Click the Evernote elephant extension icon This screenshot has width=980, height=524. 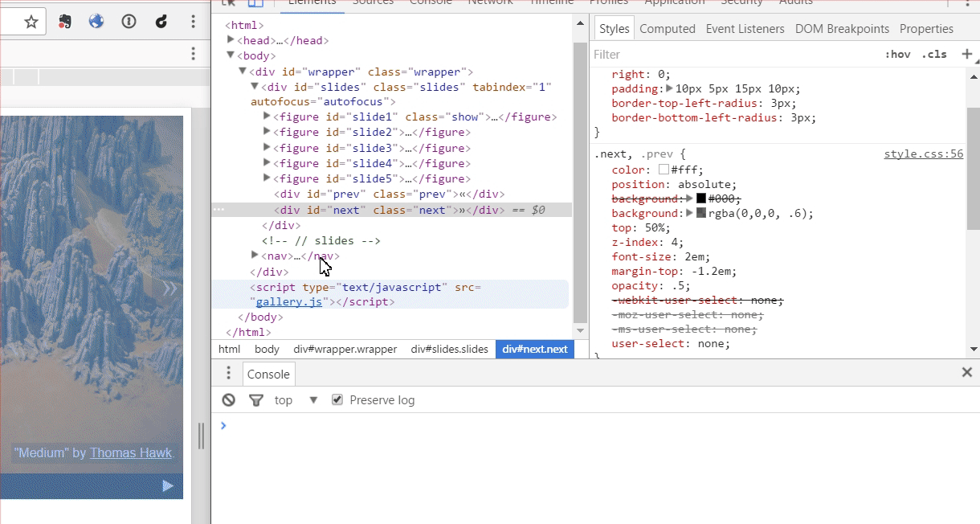click(x=65, y=22)
